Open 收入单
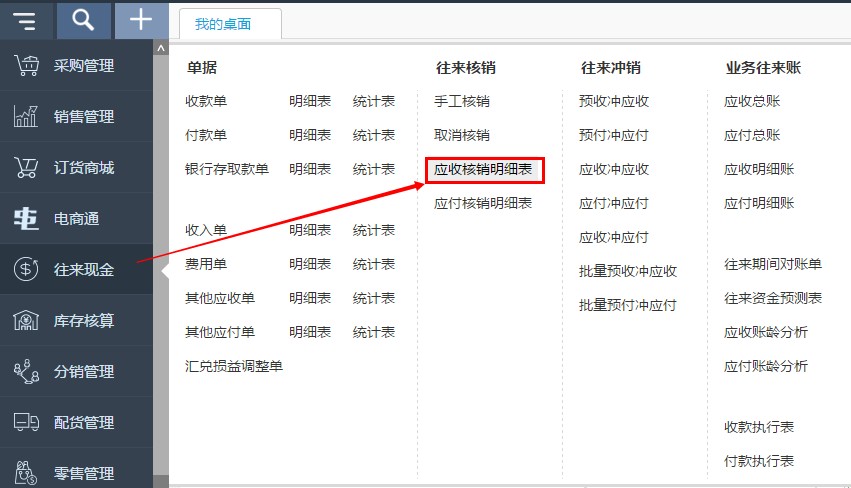Viewport: 851px width, 488px height. pos(206,230)
